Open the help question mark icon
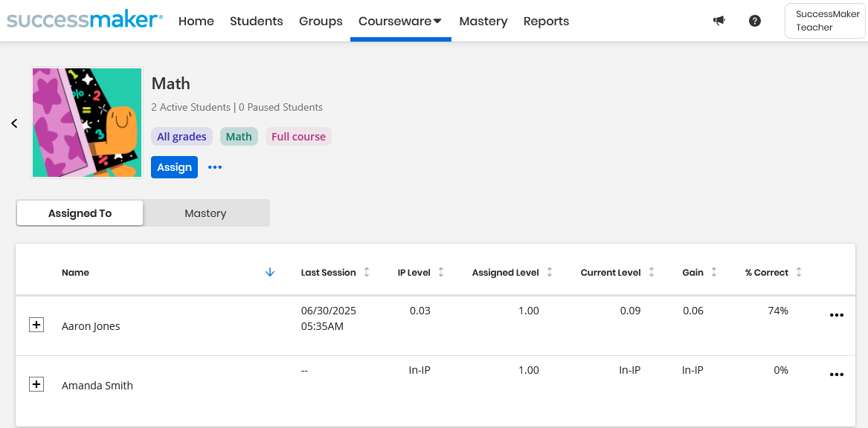Viewport: 868px width, 428px height. pyautogui.click(x=755, y=21)
